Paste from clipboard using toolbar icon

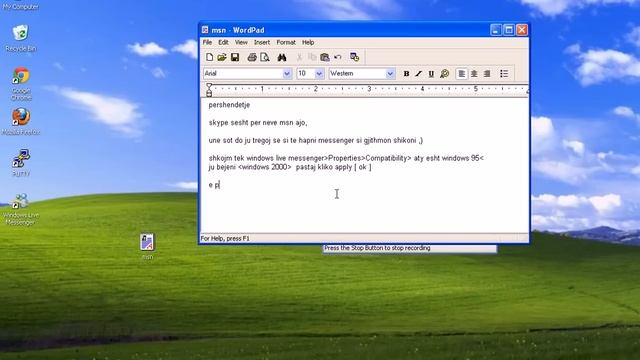point(325,58)
